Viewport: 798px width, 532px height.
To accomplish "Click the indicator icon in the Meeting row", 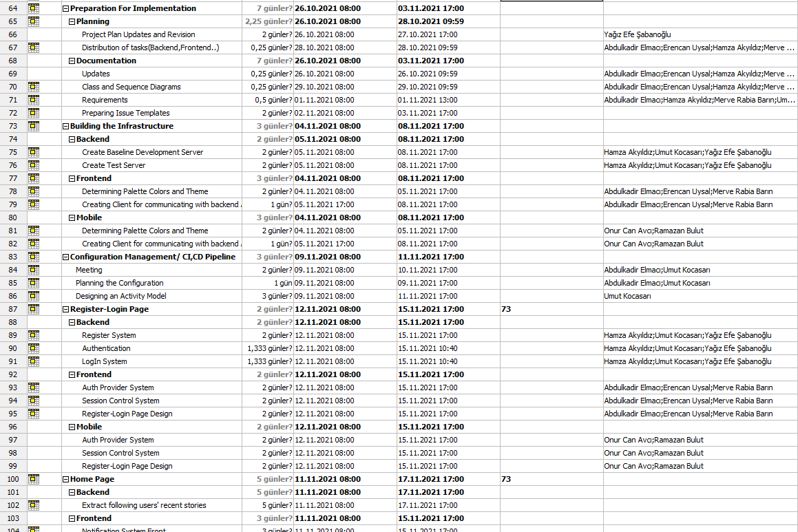I will (34, 270).
